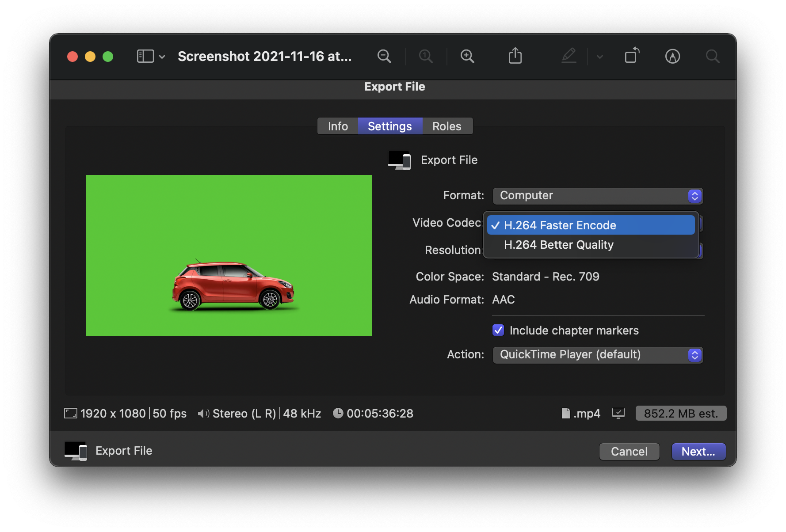The image size is (786, 532).
Task: Show the Markup toolbar circle icon
Action: pos(672,57)
